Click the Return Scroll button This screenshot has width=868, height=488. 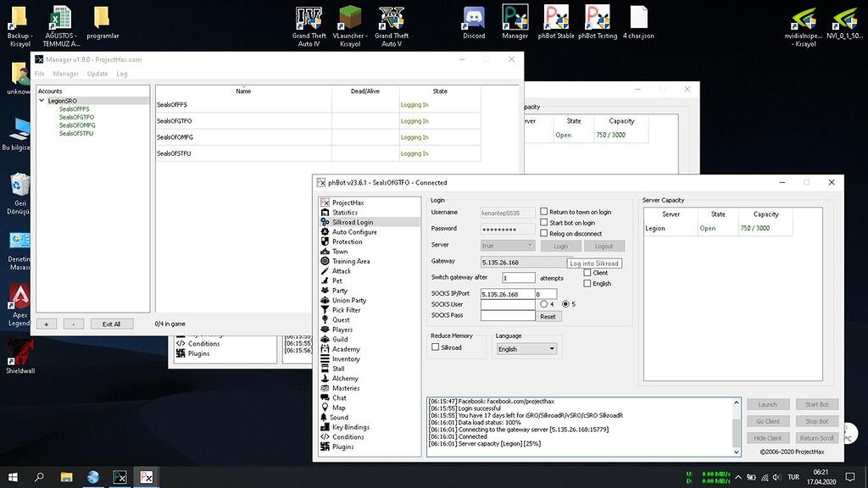pyautogui.click(x=817, y=438)
